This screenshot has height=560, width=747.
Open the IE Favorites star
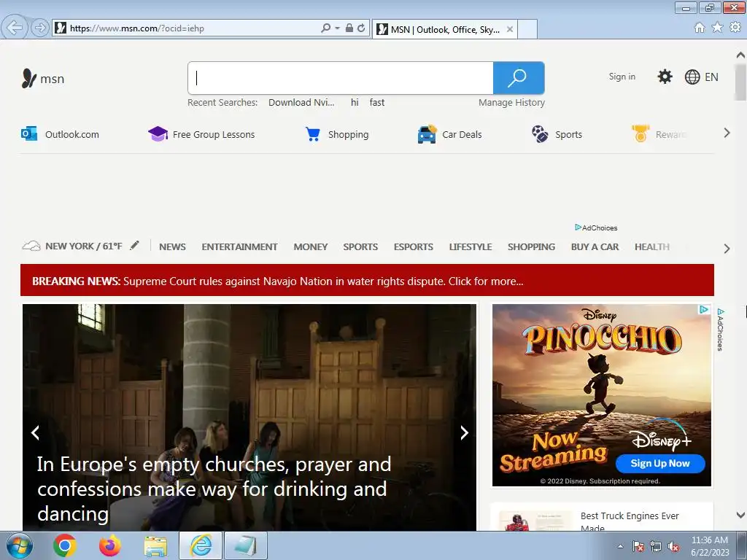pos(717,28)
